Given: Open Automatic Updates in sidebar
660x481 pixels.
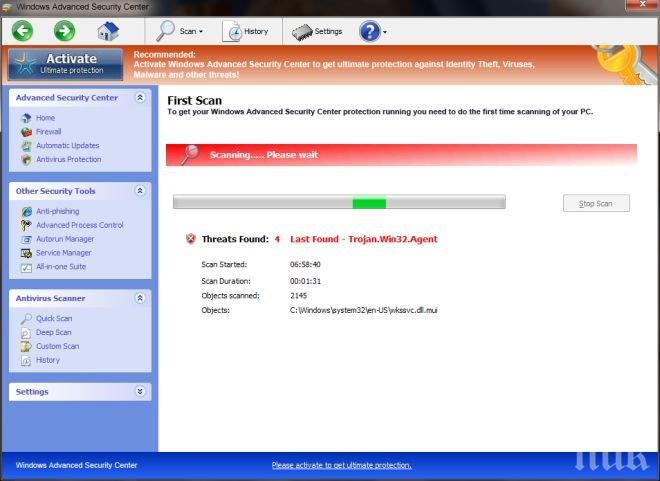Looking at the screenshot, I should pos(67,146).
